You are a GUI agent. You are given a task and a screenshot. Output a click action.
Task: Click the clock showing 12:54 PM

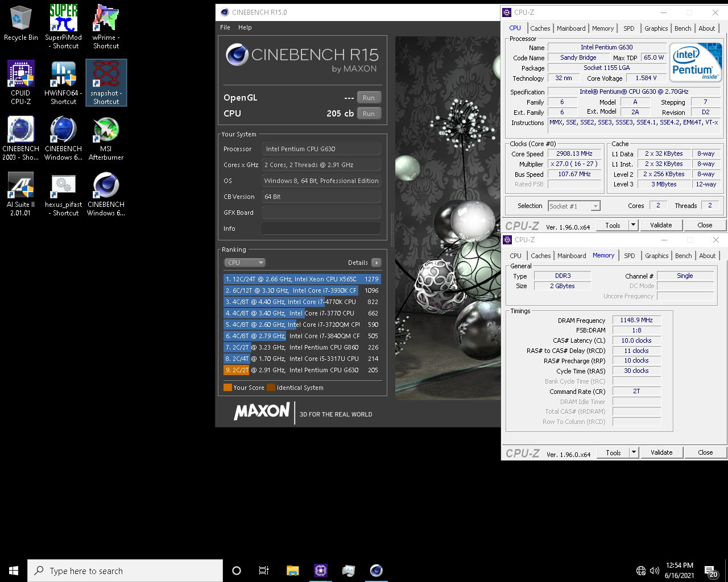coord(680,566)
